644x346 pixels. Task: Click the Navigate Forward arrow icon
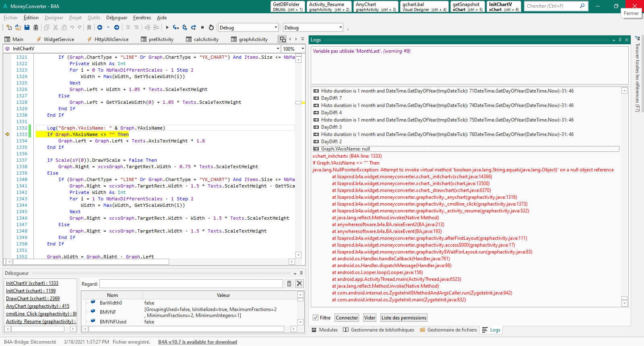click(x=117, y=27)
